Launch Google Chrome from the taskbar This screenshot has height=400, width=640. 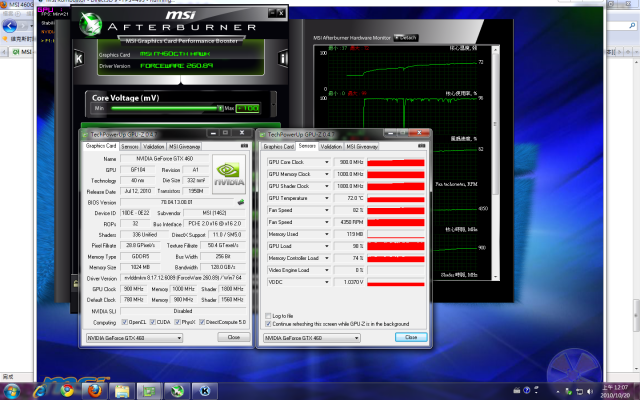click(67, 391)
